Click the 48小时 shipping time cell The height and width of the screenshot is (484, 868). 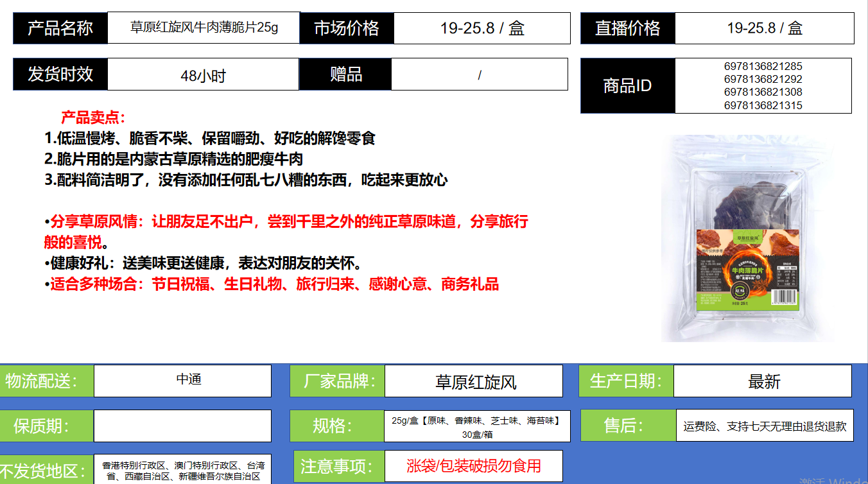[x=203, y=75]
